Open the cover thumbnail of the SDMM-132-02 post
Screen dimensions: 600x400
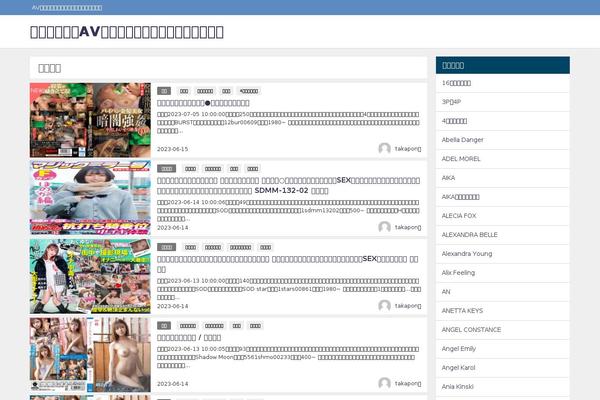pyautogui.click(x=90, y=198)
